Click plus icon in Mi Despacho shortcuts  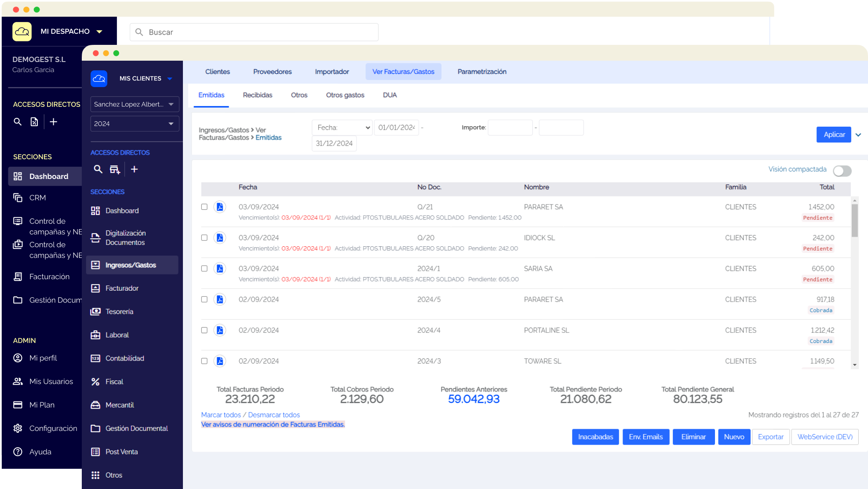[x=54, y=122]
